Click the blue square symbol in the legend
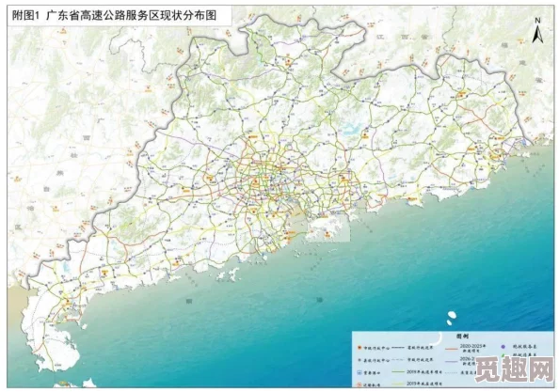Screen dimensions: 559x392 point(359,373)
